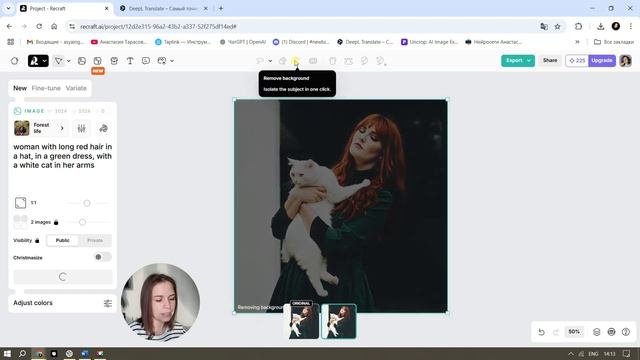
Task: Expand the selection tool options arrow
Action: coord(69,61)
